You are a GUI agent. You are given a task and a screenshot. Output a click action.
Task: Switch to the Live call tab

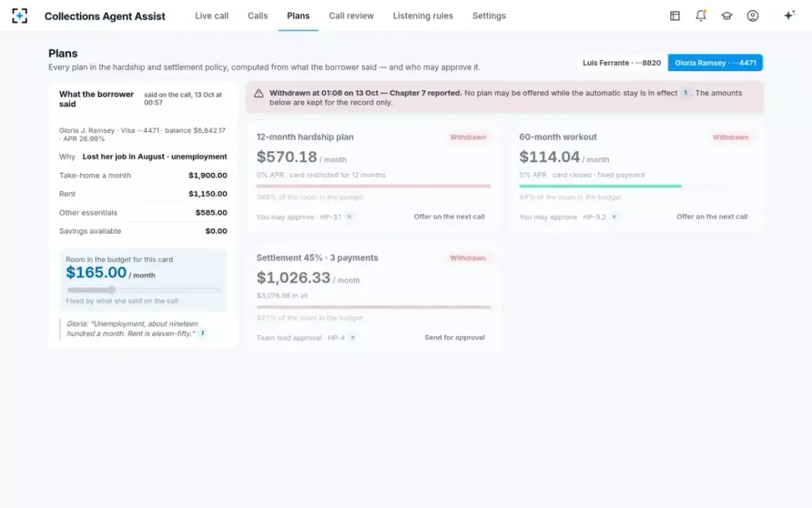212,16
